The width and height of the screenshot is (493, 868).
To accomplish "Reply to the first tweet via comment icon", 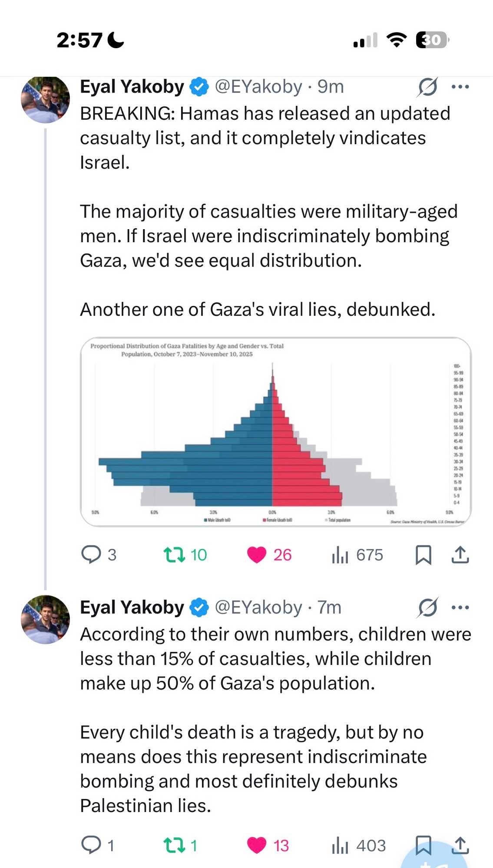I will coord(91,555).
